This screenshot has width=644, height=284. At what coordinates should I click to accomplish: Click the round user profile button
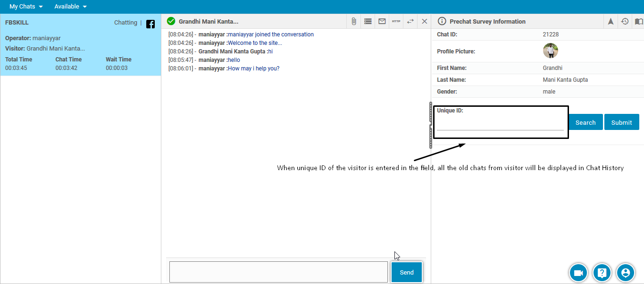coord(626,273)
